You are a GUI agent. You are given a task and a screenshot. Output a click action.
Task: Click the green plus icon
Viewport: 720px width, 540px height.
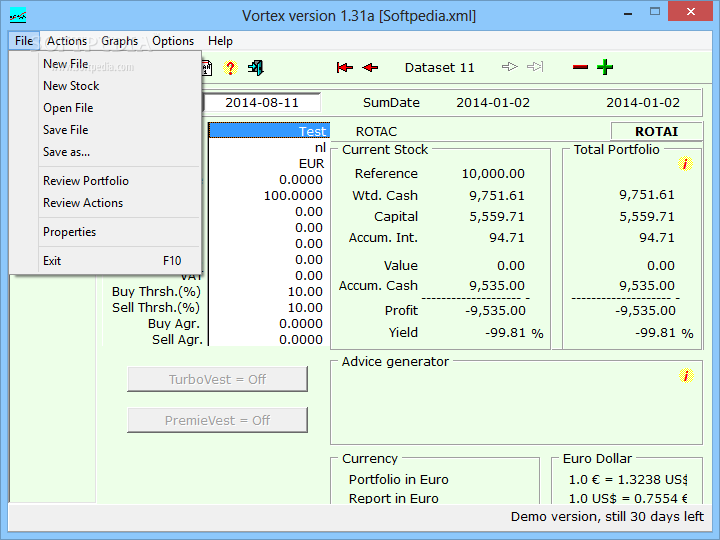(x=605, y=67)
